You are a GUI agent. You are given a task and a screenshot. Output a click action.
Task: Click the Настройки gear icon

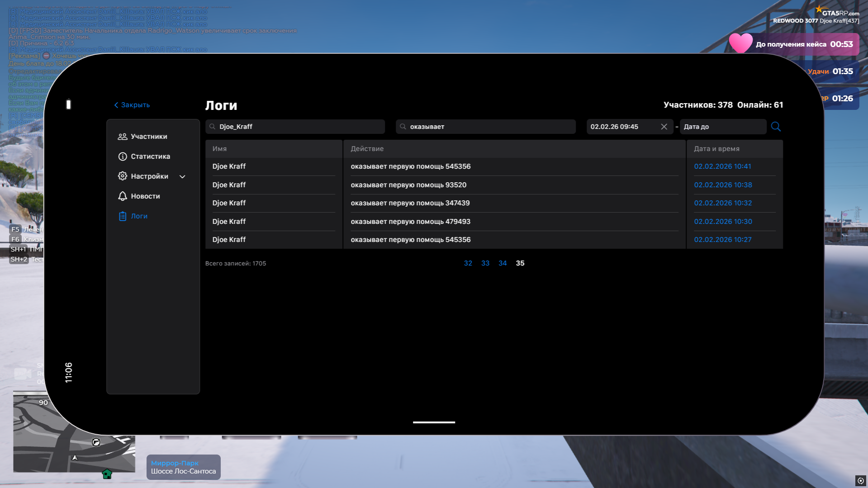122,176
